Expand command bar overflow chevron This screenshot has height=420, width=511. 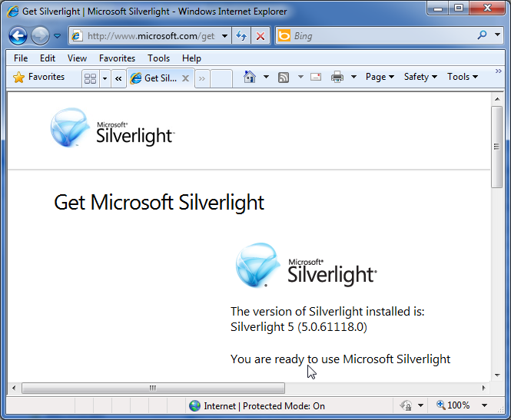498,71
